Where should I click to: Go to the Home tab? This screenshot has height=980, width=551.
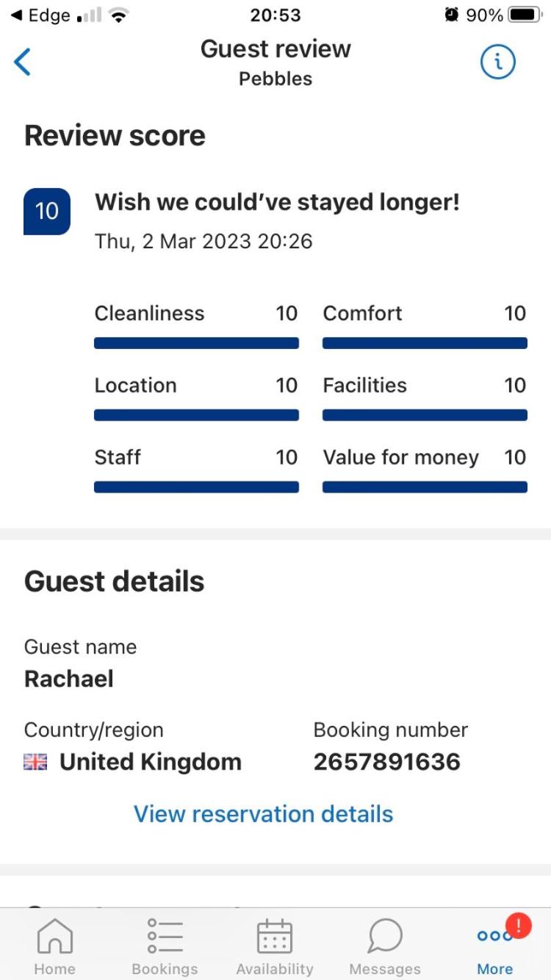tap(55, 946)
